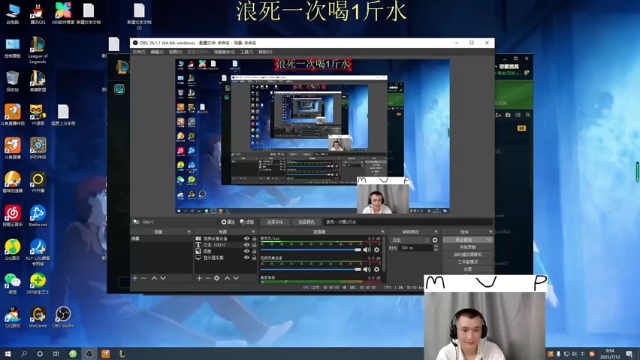Open the Tools (T) menu in OBS
The image size is (640, 360).
pyautogui.click(x=247, y=52)
